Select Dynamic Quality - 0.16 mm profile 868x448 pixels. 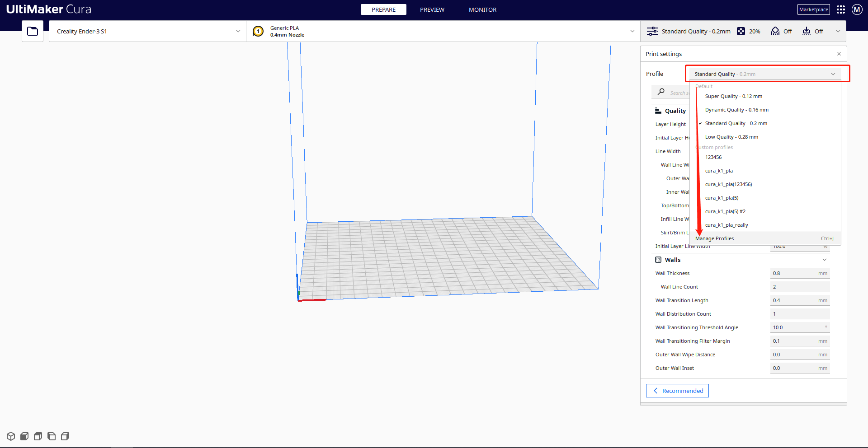pyautogui.click(x=765, y=110)
